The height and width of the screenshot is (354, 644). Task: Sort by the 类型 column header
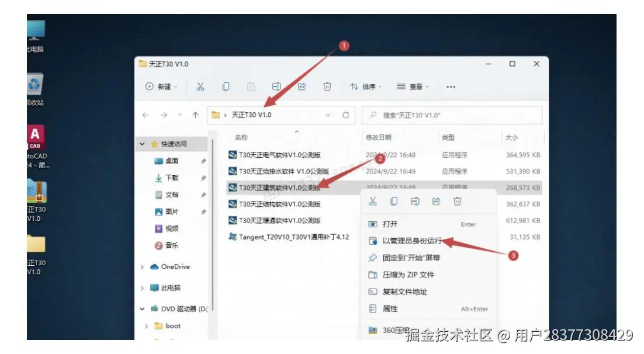(448, 138)
